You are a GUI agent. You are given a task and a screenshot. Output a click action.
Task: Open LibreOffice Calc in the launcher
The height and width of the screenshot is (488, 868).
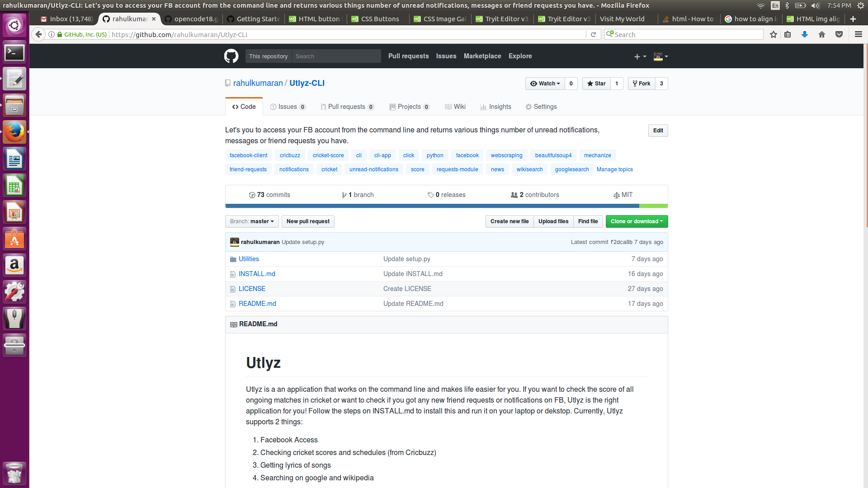click(14, 186)
